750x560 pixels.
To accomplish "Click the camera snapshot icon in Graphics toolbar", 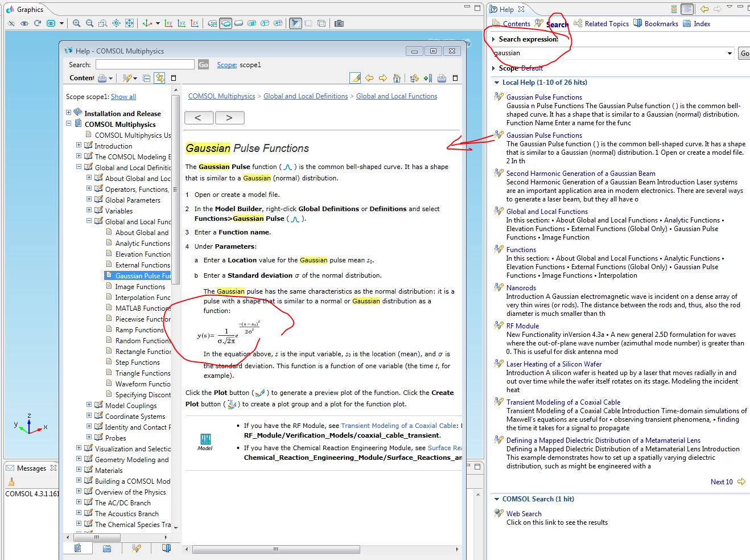I will [x=339, y=23].
